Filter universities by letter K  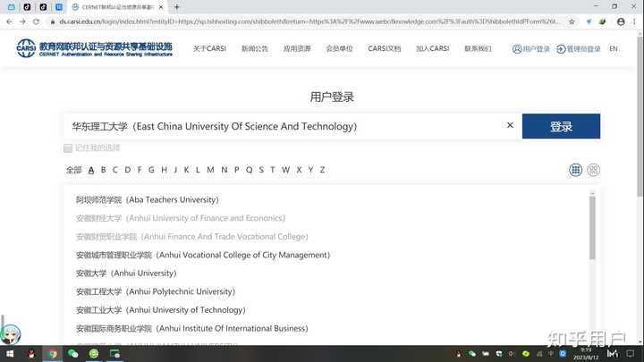186,170
